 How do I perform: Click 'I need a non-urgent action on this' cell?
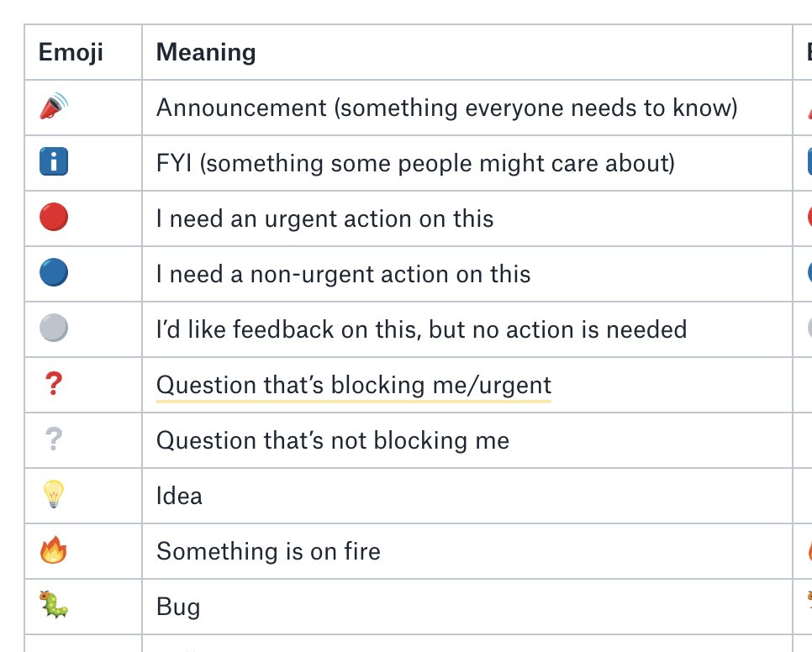click(467, 274)
